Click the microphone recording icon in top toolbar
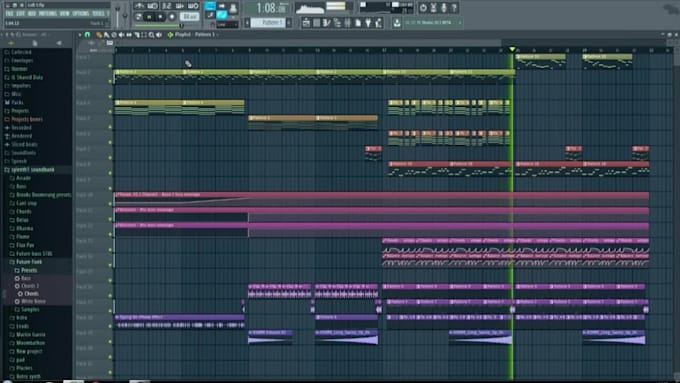Image resolution: width=680 pixels, height=383 pixels. point(444,7)
